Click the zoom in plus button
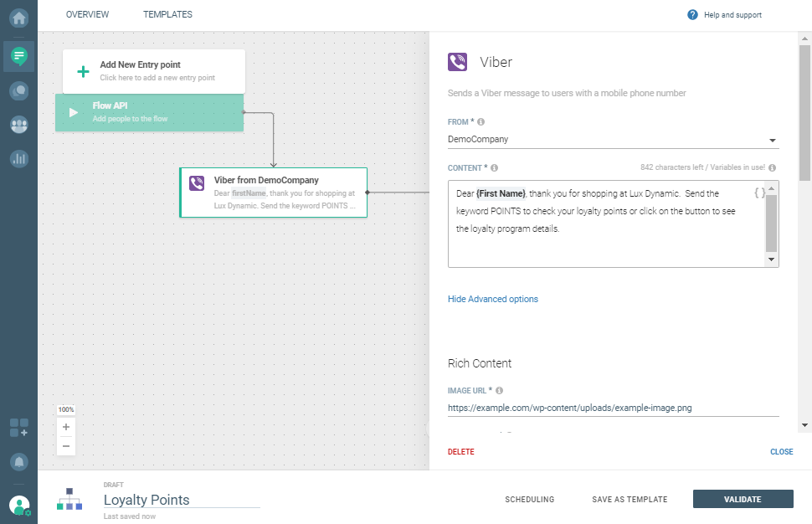The width and height of the screenshot is (812, 524). [x=66, y=427]
